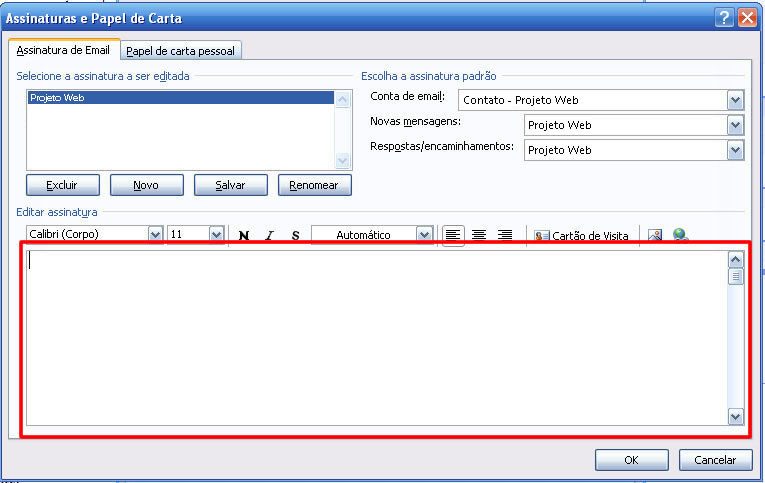The image size is (765, 483).
Task: Click the Cartão de Visita button
Action: (582, 236)
